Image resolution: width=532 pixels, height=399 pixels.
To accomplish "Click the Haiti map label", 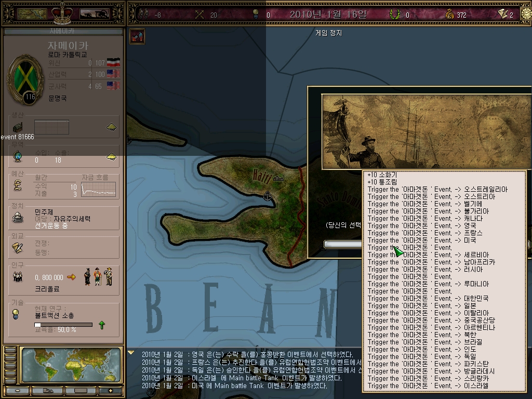I will pyautogui.click(x=262, y=177).
